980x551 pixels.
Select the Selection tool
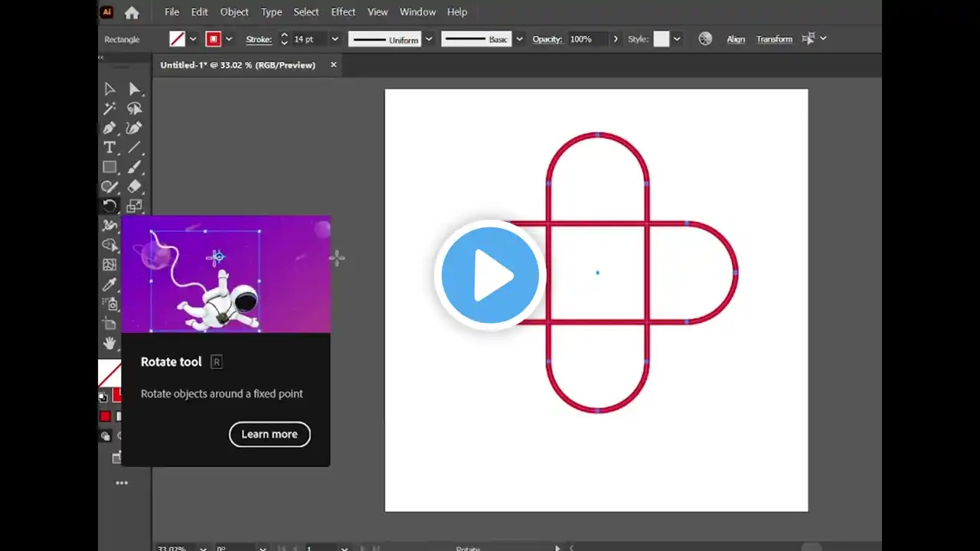(109, 89)
